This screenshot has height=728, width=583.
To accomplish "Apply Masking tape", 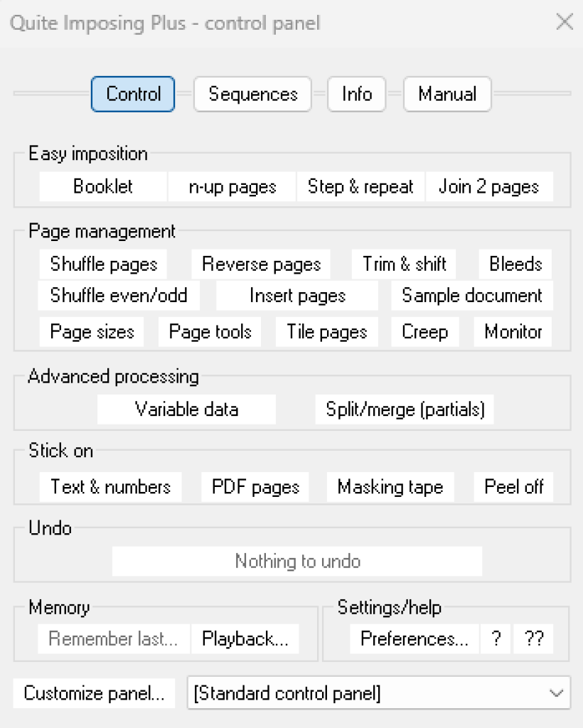I will [390, 487].
